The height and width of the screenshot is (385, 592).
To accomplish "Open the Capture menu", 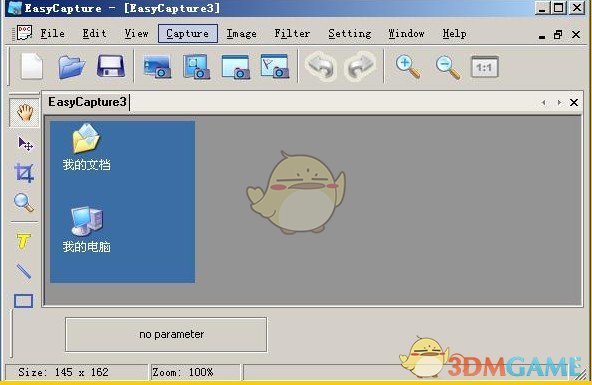I will tap(188, 34).
